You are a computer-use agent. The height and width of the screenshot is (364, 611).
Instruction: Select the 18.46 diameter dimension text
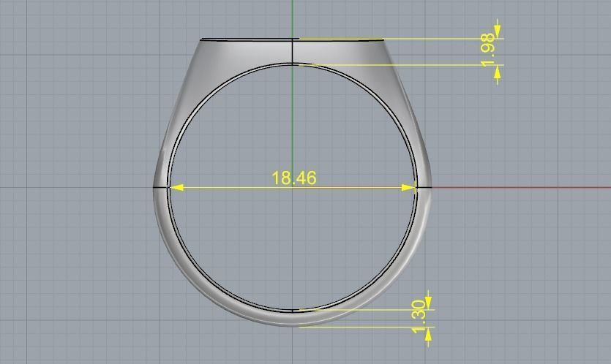point(294,178)
